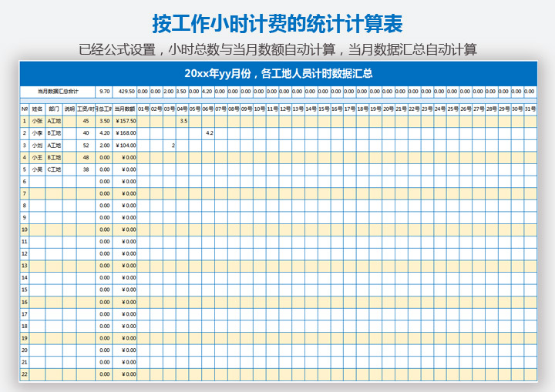The height and width of the screenshot is (392, 555).
Task: Select the '06号' day column header
Action: tap(208, 109)
